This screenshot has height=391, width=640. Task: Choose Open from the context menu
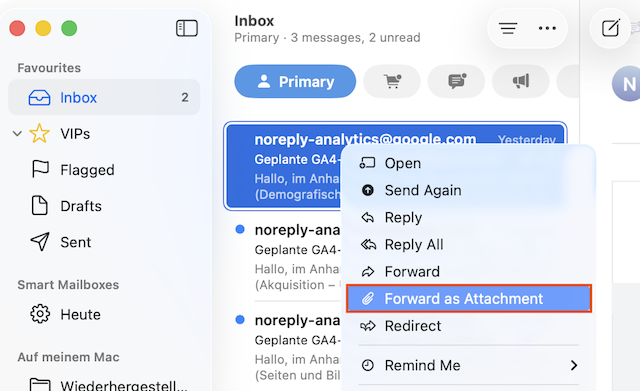(x=469, y=163)
